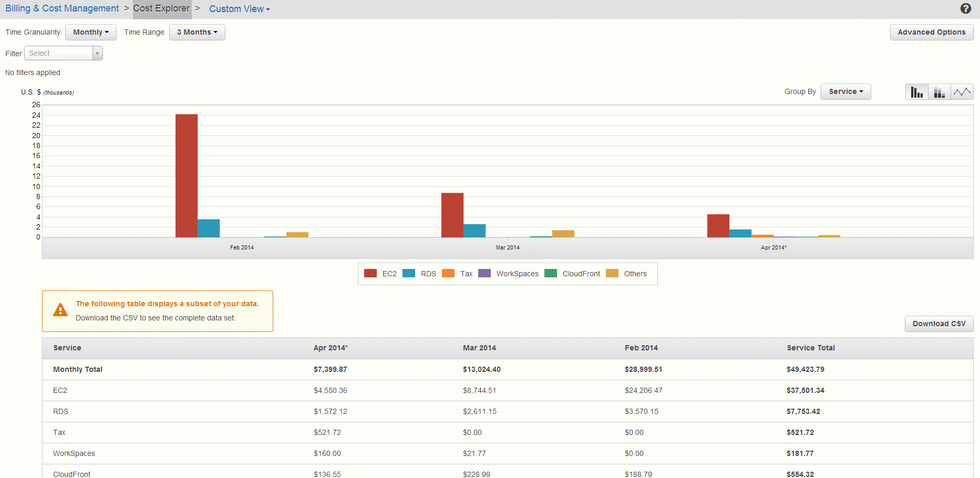Go to Billing & Cost Management
This screenshot has width=980, height=478.
pos(62,8)
